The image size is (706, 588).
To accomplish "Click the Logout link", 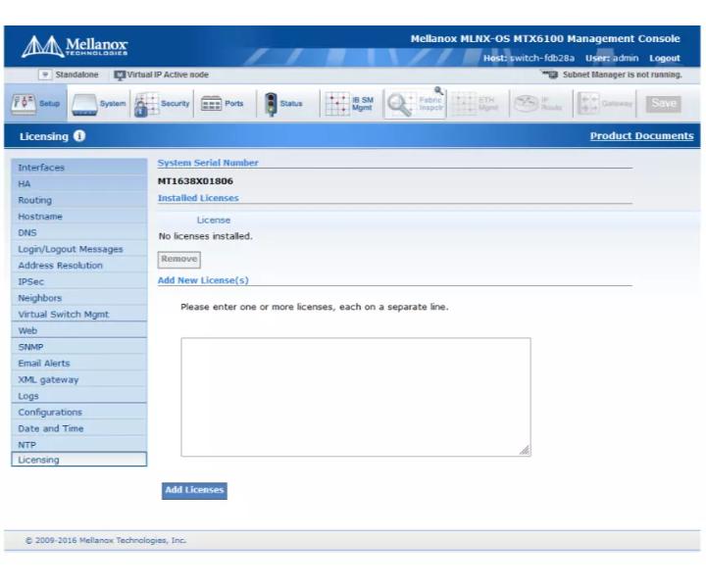I will 665,58.
